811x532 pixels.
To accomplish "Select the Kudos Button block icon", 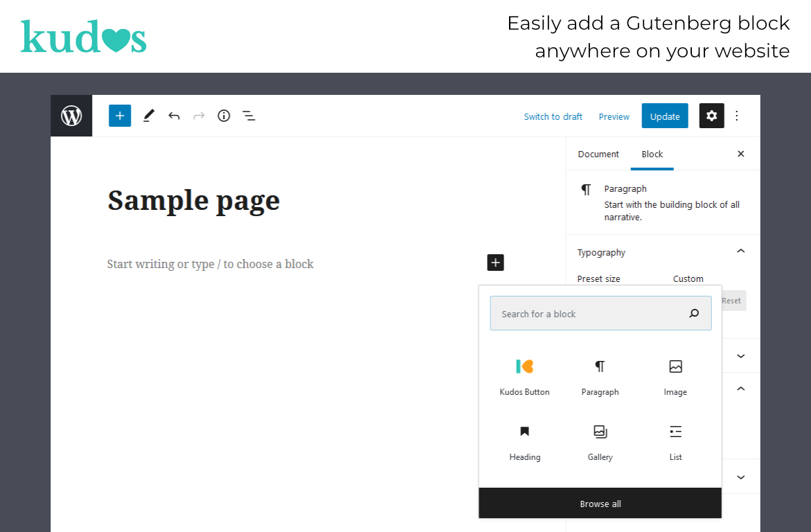I will pyautogui.click(x=524, y=366).
